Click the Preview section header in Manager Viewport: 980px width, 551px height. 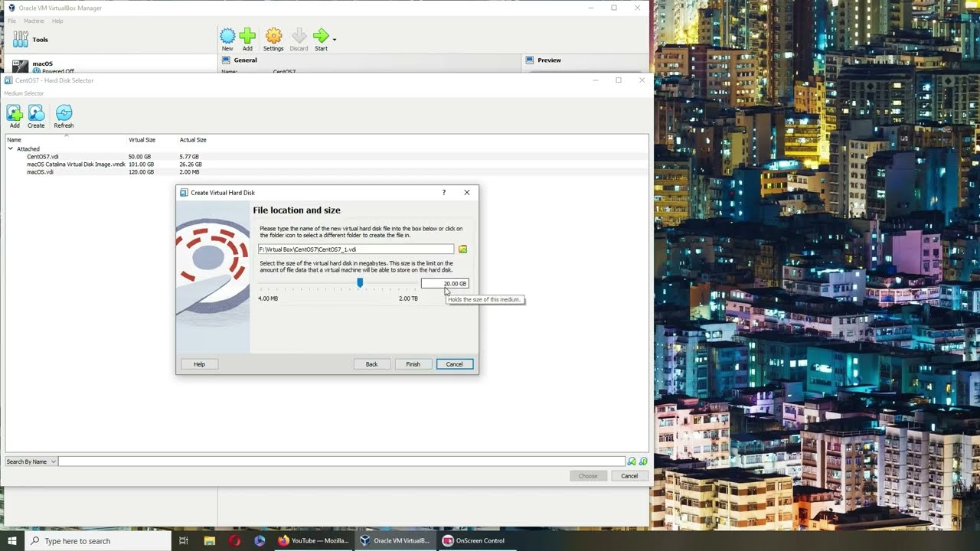point(549,60)
